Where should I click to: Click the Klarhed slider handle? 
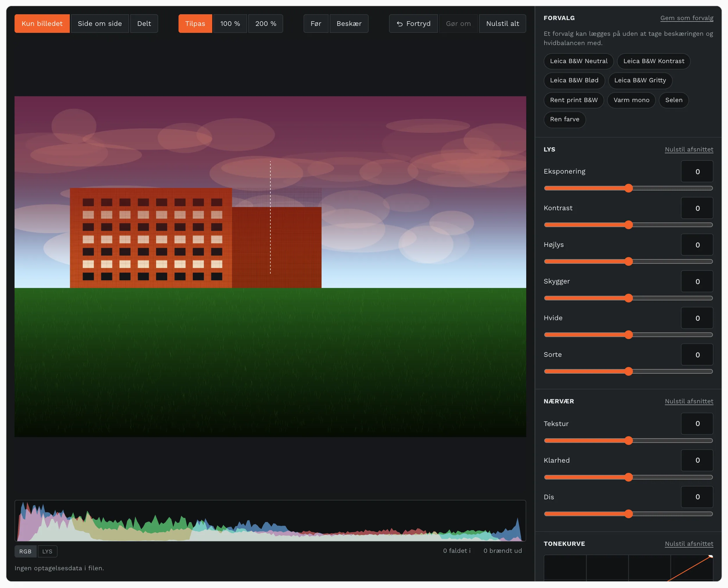[x=629, y=477]
